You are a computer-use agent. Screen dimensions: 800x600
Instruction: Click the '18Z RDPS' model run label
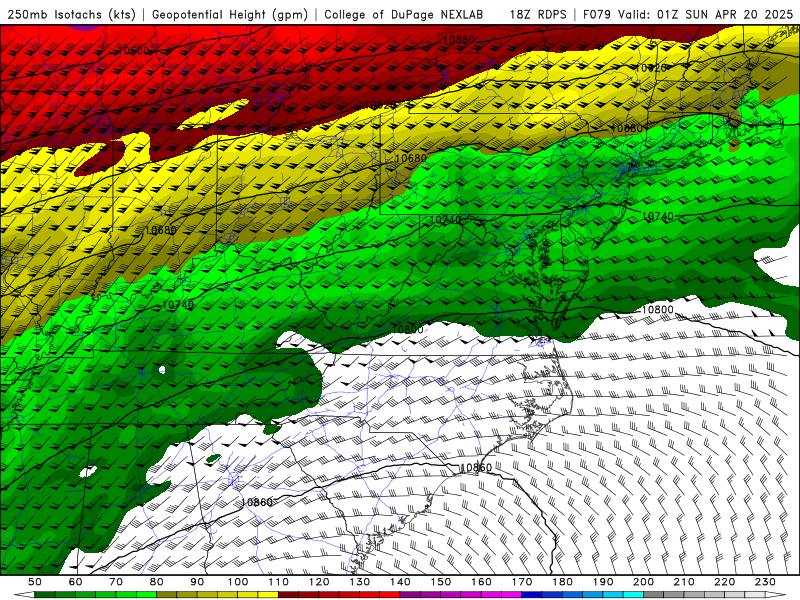[x=538, y=14]
